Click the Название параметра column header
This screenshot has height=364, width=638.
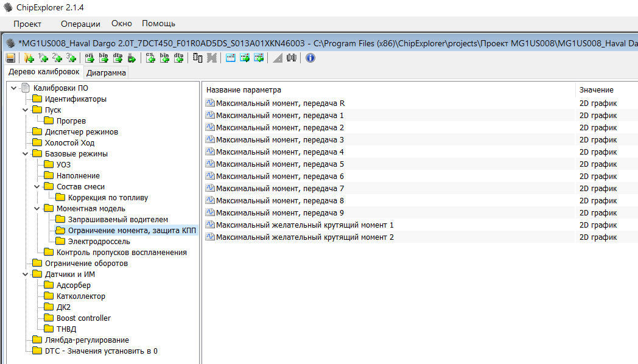tap(244, 90)
